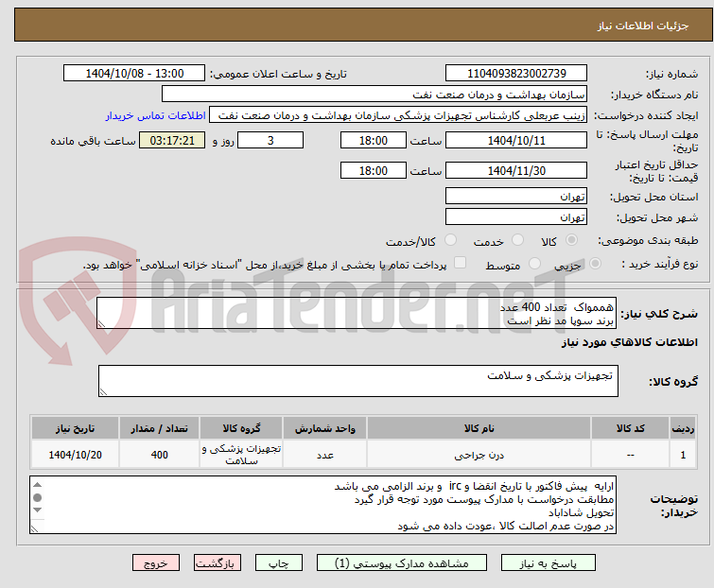The width and height of the screenshot is (714, 588).
Task: Click the شهر محل تحویل field
Action: [x=516, y=217]
